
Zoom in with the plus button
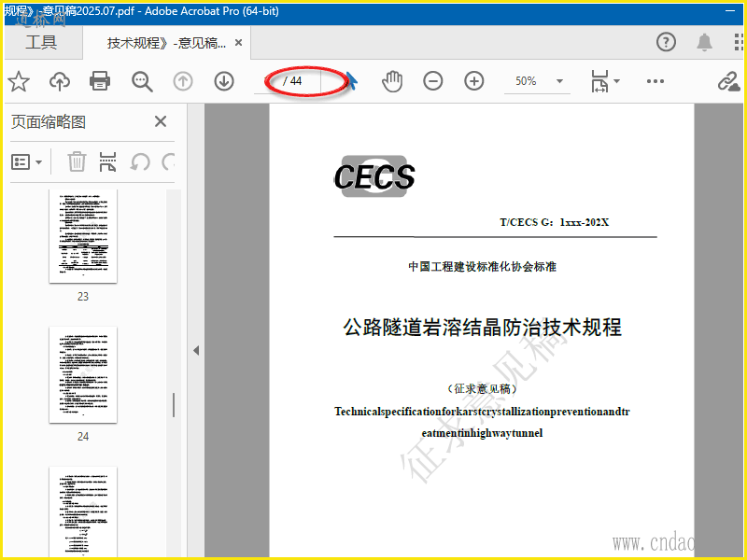point(474,81)
